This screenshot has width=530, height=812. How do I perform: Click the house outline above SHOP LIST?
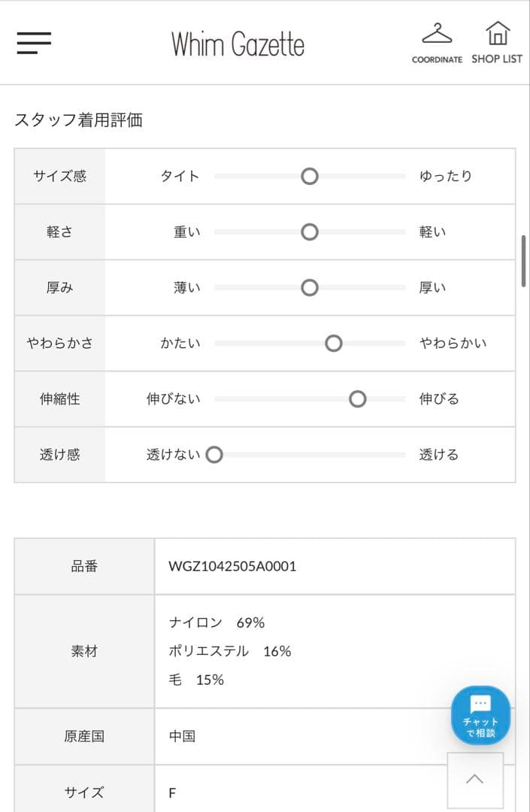click(497, 32)
